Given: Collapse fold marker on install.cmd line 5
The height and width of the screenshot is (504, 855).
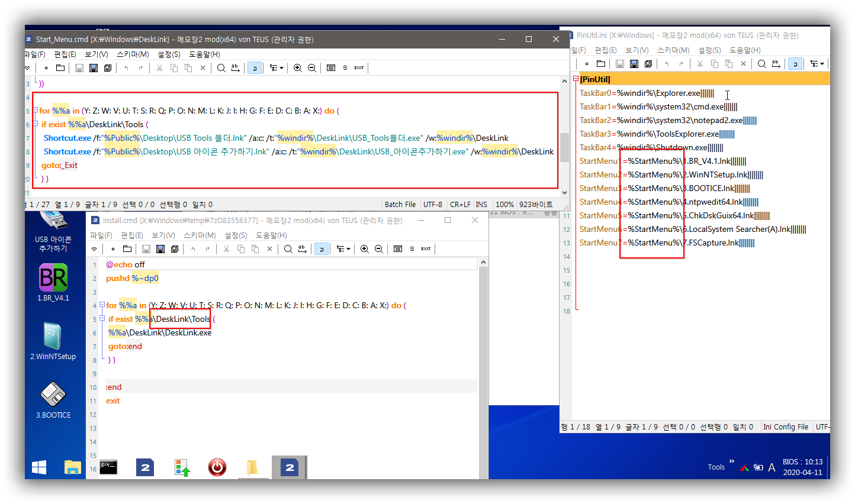Looking at the screenshot, I should click(101, 319).
